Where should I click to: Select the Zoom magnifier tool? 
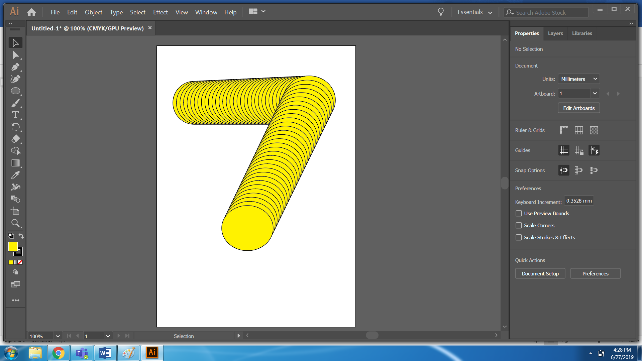[16, 223]
